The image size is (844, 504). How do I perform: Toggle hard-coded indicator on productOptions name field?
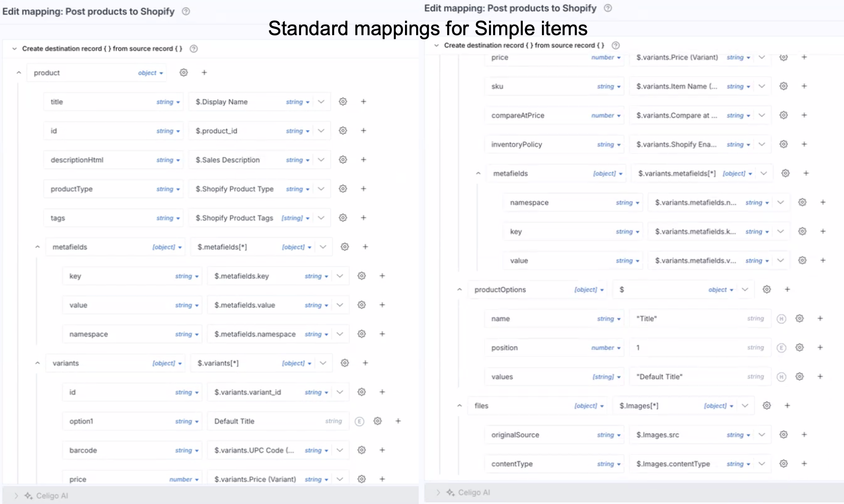click(x=782, y=318)
